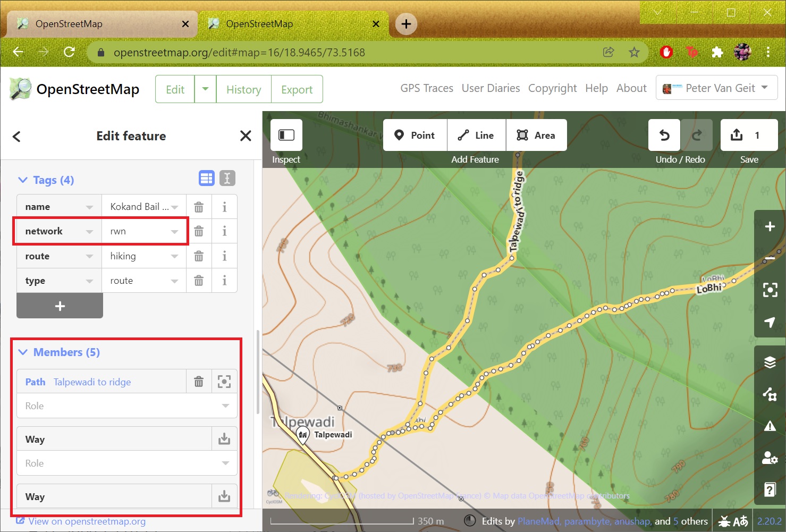The width and height of the screenshot is (786, 532).
Task: Open User Diaries page
Action: pyautogui.click(x=491, y=88)
